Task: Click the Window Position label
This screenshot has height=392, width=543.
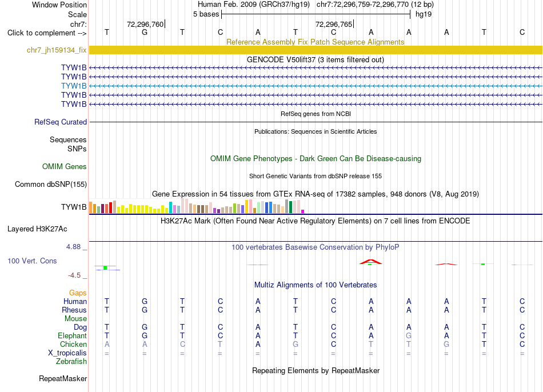Action: coord(59,5)
